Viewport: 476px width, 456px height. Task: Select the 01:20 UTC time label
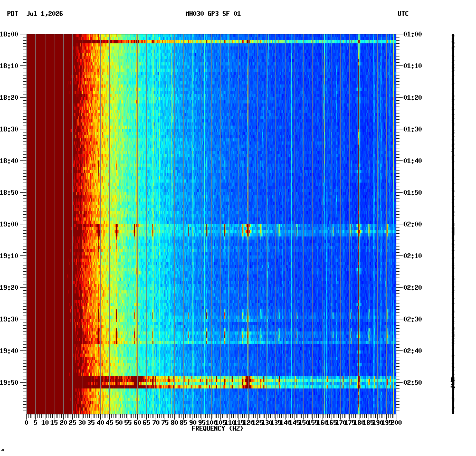pyautogui.click(x=413, y=98)
